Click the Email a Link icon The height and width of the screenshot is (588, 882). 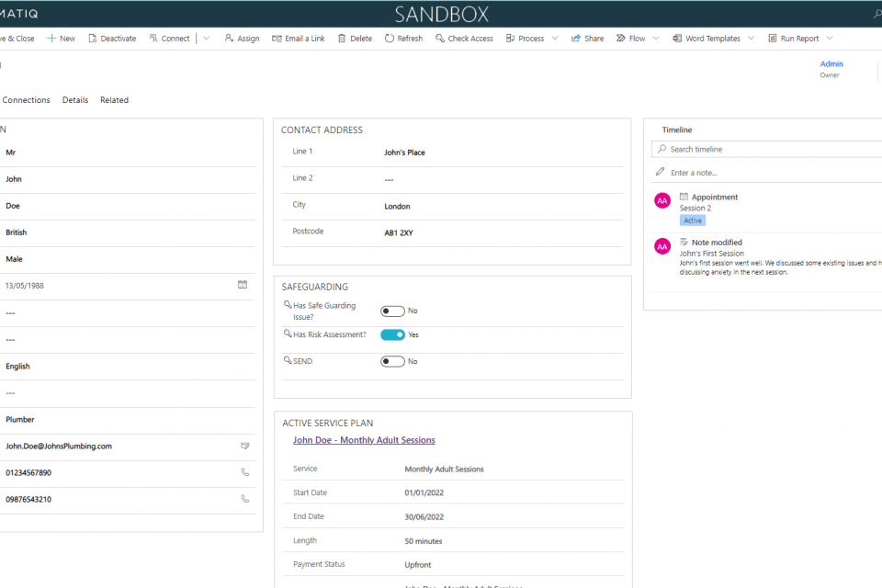[277, 39]
